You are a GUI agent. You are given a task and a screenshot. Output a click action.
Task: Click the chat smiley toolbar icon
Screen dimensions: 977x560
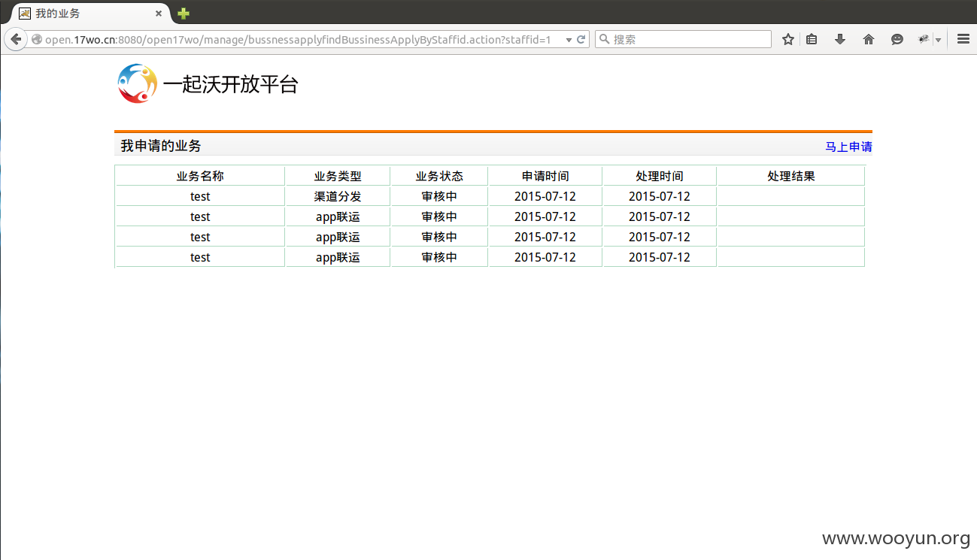[897, 39]
